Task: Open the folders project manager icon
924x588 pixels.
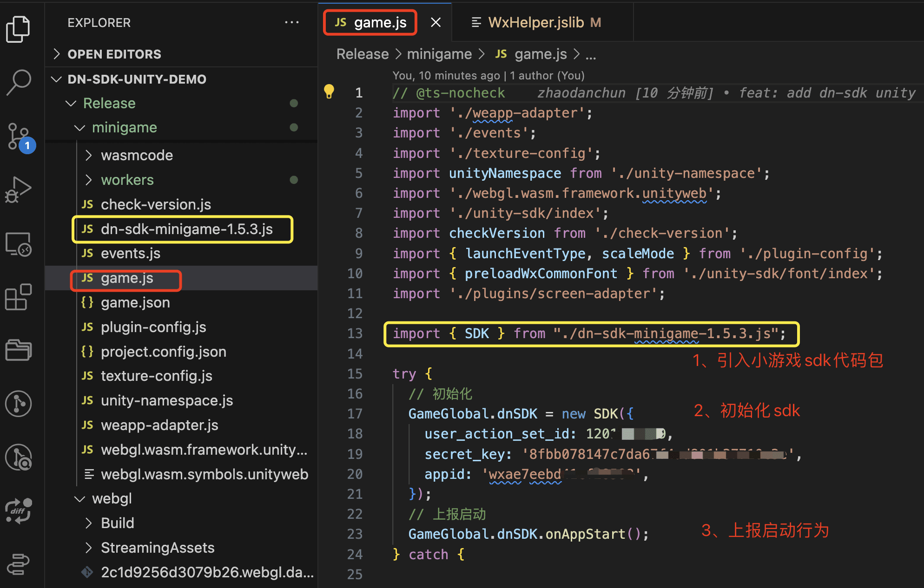Action: coord(18,350)
